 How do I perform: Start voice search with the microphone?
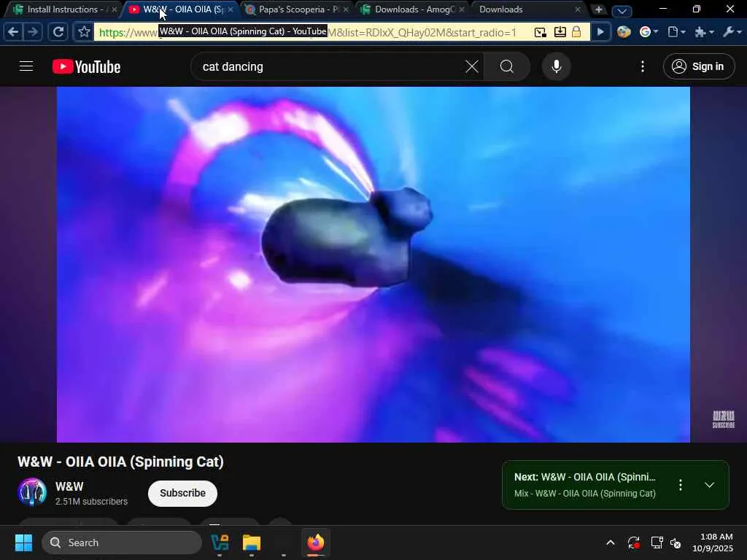coord(556,66)
